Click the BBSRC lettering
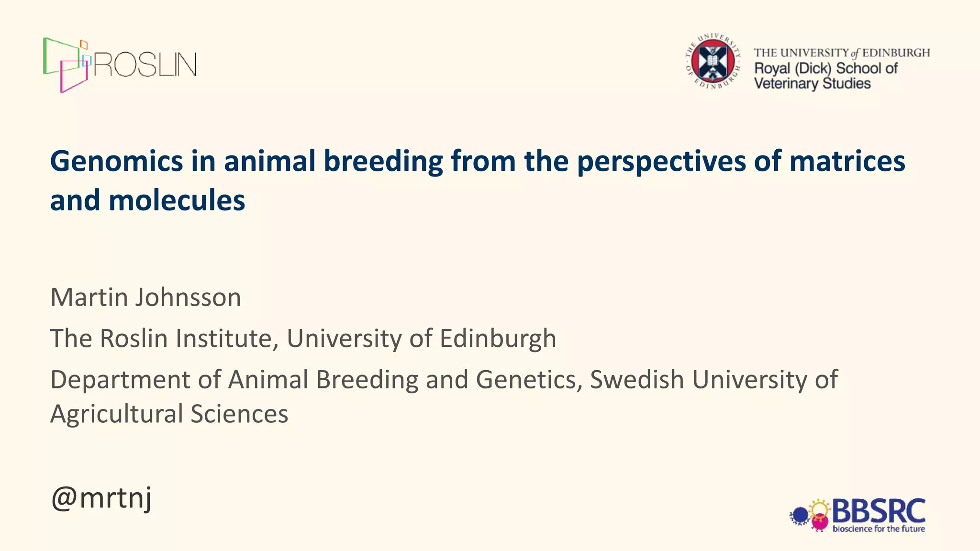Image resolution: width=980 pixels, height=551 pixels. [x=879, y=511]
